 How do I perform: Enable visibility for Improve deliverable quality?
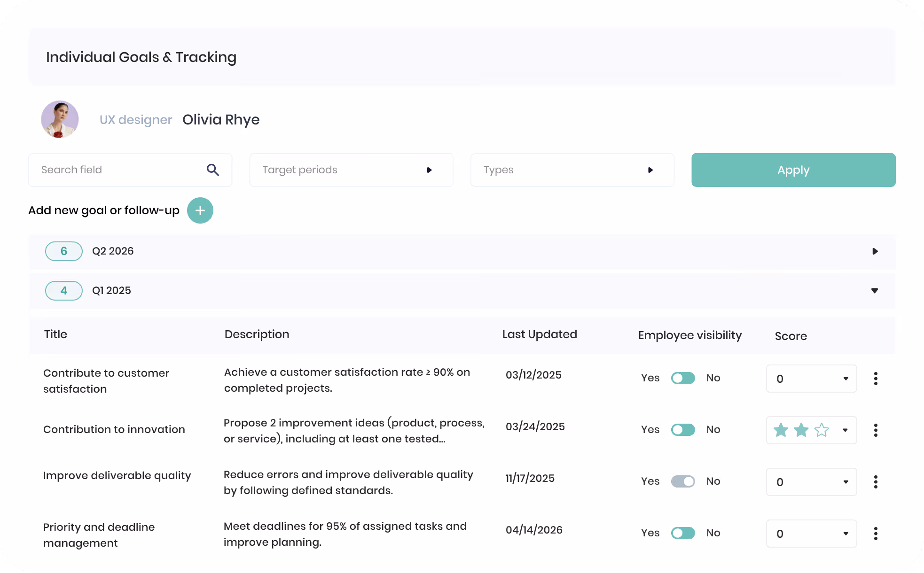pyautogui.click(x=683, y=481)
